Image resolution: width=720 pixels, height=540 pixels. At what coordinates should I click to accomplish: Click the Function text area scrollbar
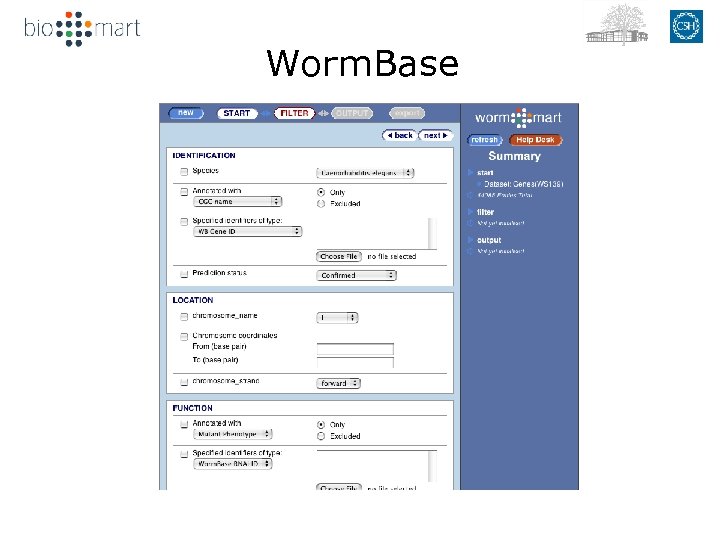tap(432, 467)
